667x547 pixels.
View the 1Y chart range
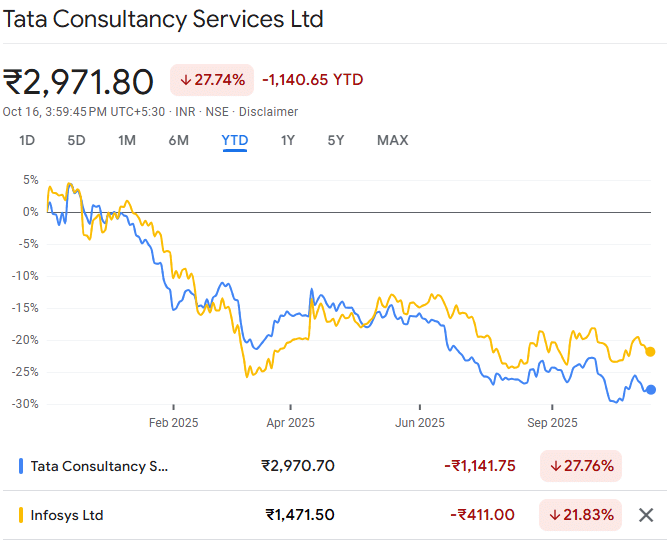(288, 140)
